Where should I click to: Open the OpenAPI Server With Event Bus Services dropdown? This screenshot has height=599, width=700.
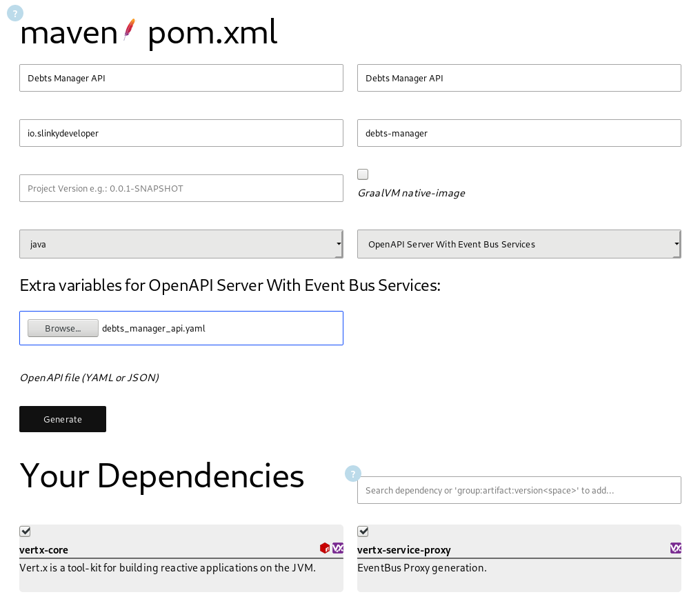519,244
